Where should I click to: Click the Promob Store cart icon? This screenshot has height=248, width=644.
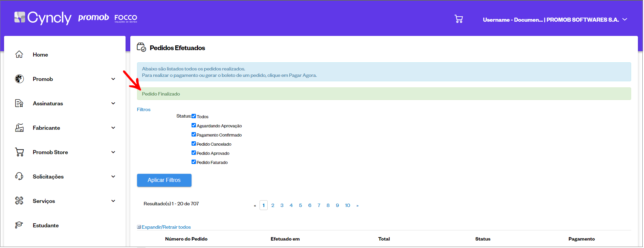click(x=19, y=152)
